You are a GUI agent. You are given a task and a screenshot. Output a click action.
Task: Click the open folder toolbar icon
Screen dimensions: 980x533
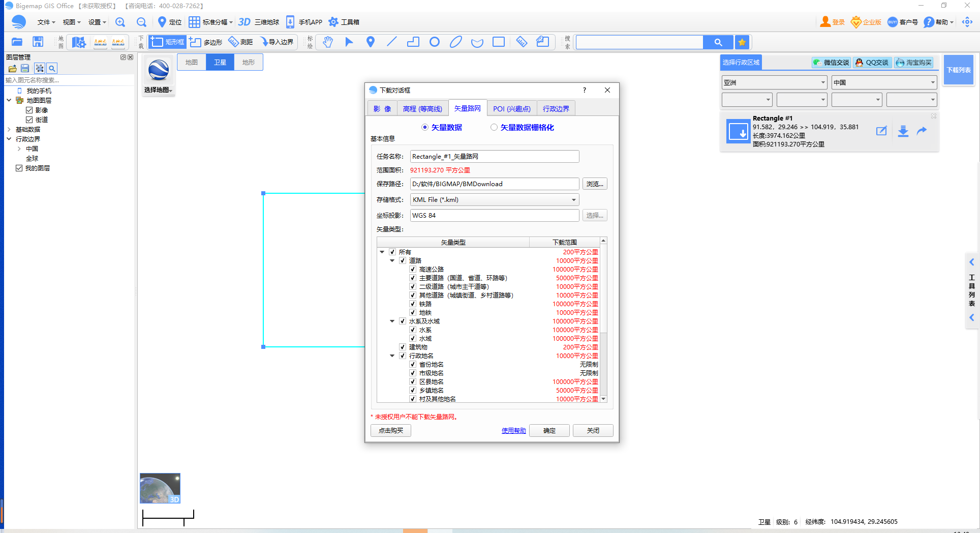17,42
